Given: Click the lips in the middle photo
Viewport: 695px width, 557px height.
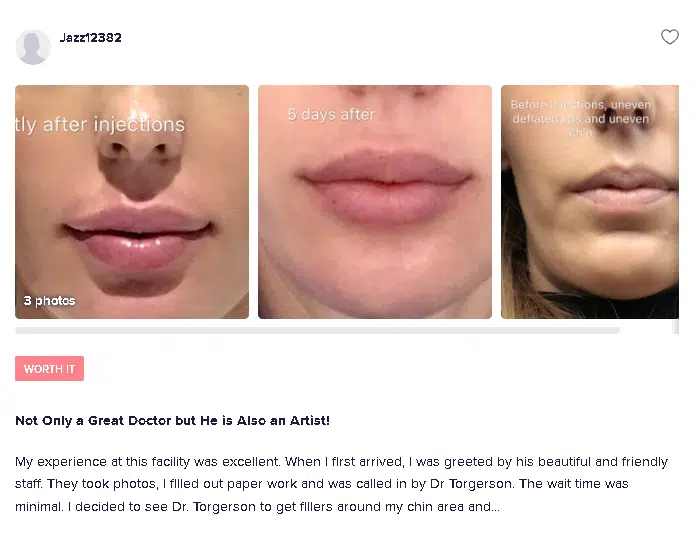Looking at the screenshot, I should coord(385,186).
